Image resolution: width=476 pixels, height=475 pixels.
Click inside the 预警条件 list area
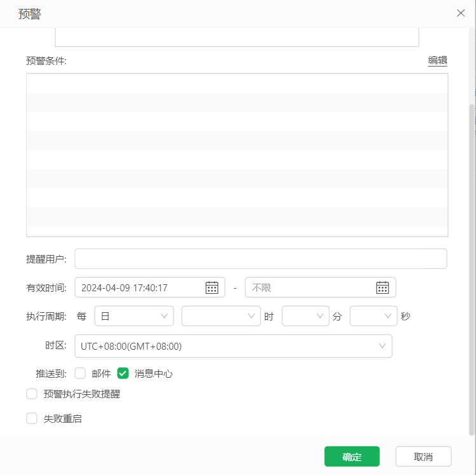coord(237,155)
